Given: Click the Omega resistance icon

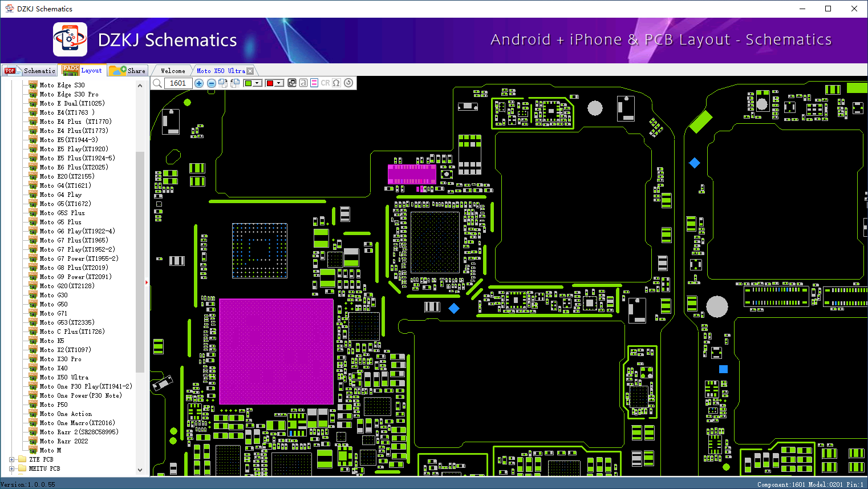Looking at the screenshot, I should [x=336, y=83].
